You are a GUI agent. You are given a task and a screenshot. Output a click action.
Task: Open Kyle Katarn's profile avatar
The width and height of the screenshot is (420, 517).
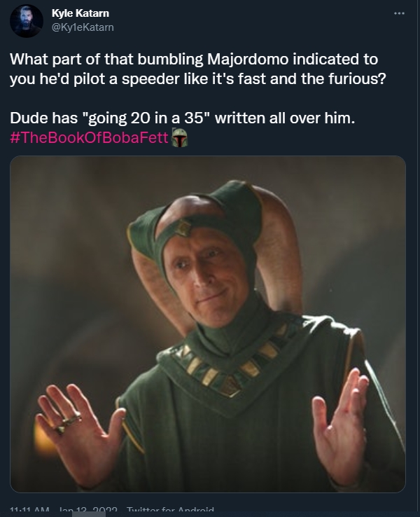point(27,21)
